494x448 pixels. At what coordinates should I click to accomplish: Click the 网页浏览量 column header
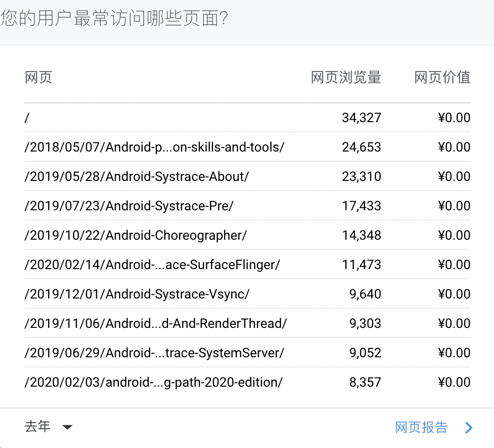coord(346,78)
